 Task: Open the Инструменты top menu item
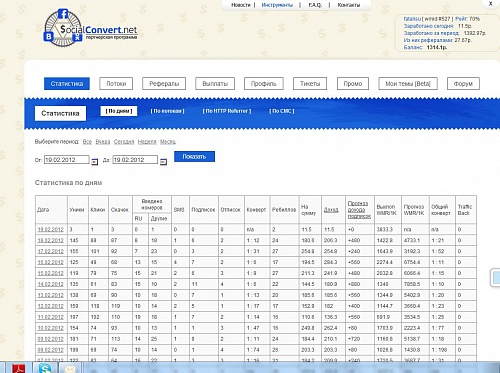[277, 5]
